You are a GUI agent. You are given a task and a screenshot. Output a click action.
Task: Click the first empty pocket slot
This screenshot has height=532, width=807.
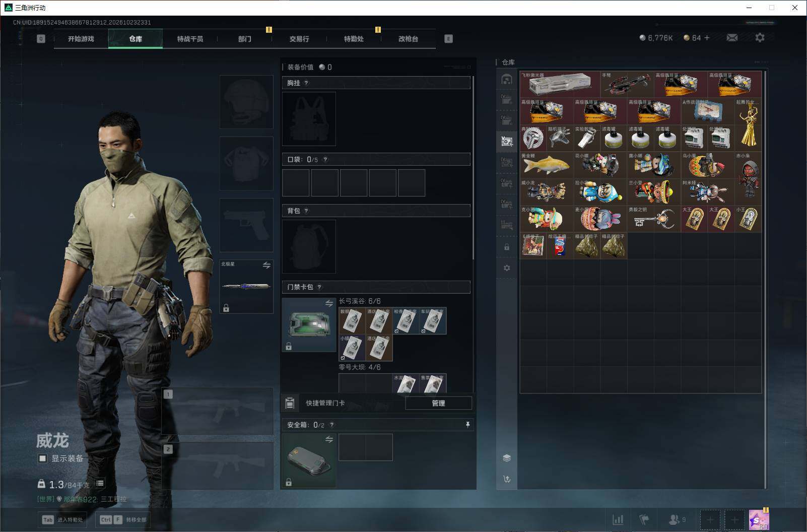pos(296,183)
